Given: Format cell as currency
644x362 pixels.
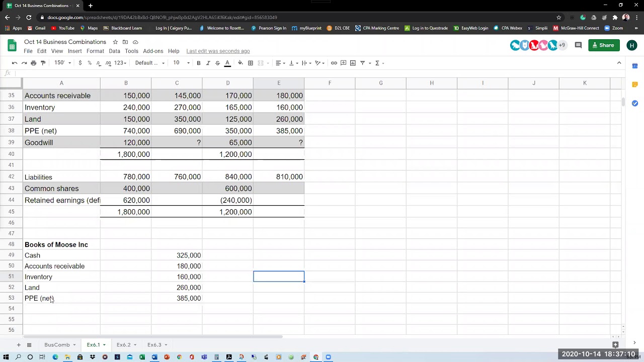Looking at the screenshot, I should pyautogui.click(x=80, y=63).
